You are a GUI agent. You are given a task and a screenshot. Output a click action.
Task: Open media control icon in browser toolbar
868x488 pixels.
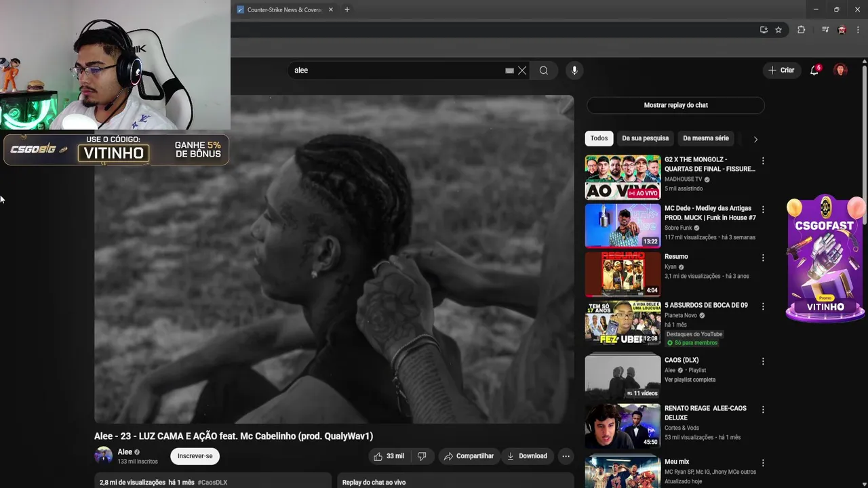coord(825,30)
